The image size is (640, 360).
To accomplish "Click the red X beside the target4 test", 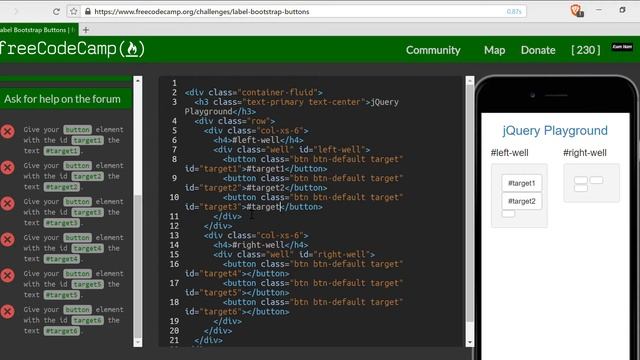I will (7, 239).
